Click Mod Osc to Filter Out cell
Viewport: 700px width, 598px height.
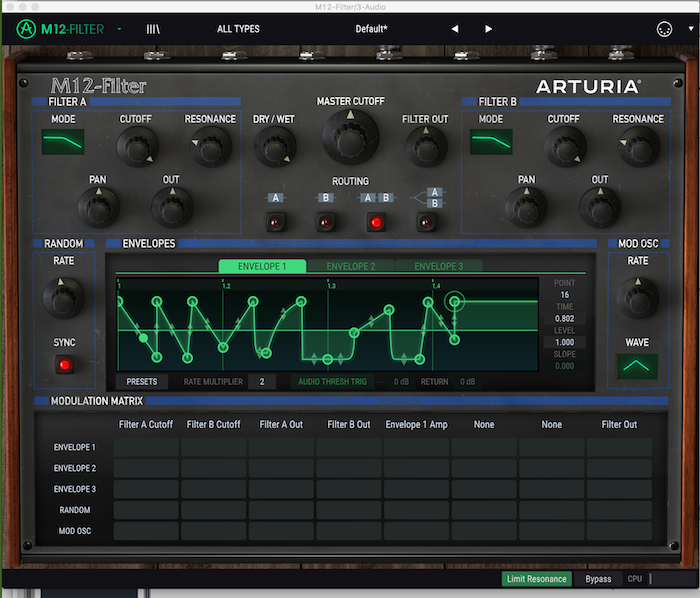(x=619, y=531)
